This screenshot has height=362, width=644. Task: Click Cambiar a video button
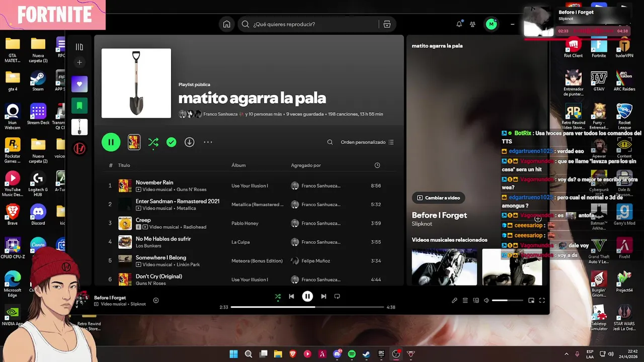(x=438, y=198)
